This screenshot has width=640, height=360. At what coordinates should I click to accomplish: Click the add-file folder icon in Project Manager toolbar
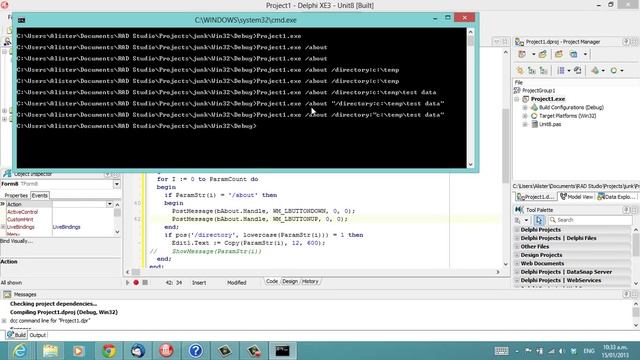pyautogui.click(x=543, y=54)
